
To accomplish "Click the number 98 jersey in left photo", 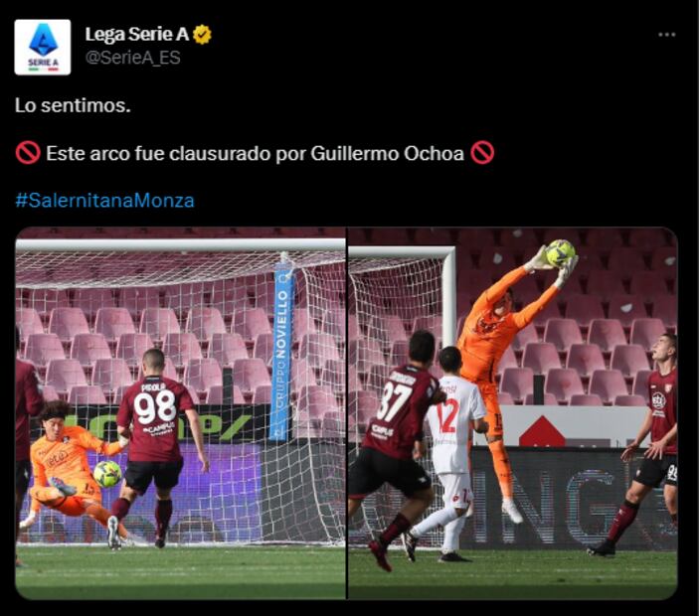I will pyautogui.click(x=155, y=420).
